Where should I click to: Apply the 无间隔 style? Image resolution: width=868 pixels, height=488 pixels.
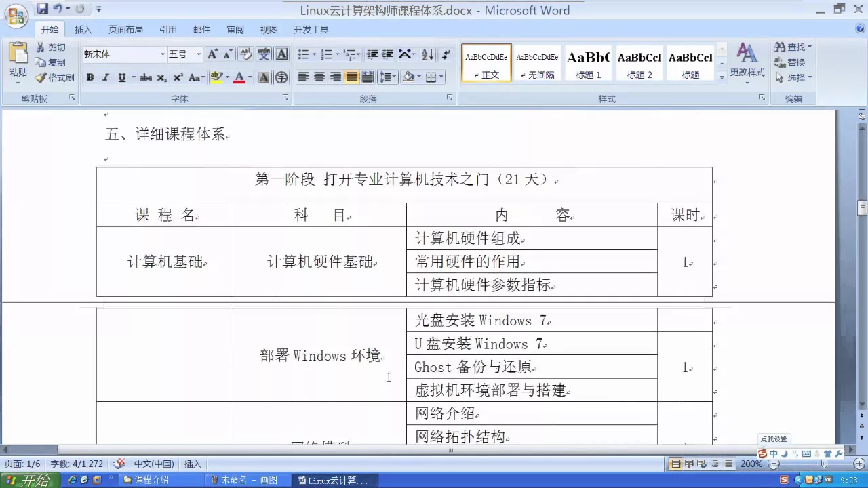click(537, 63)
